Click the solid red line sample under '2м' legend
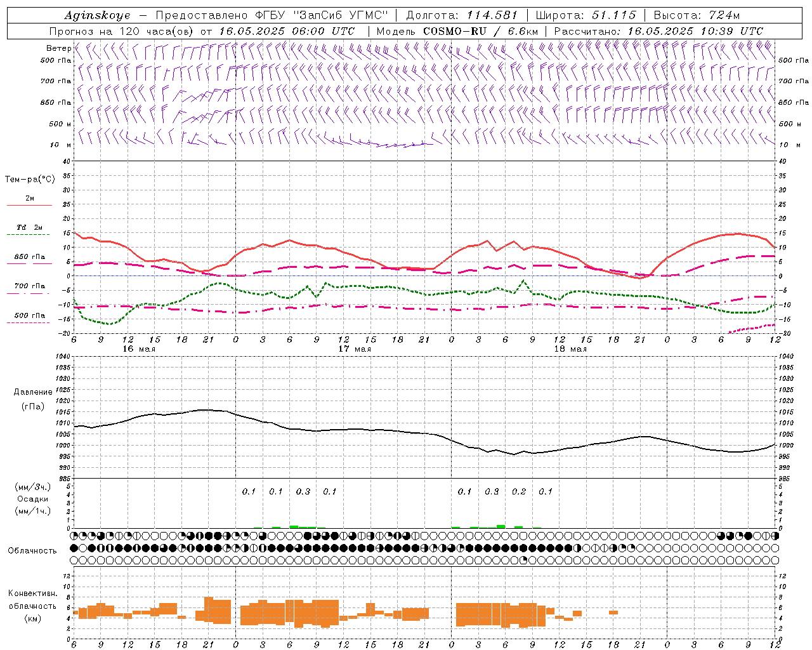This screenshot has width=812, height=650. pos(29,205)
